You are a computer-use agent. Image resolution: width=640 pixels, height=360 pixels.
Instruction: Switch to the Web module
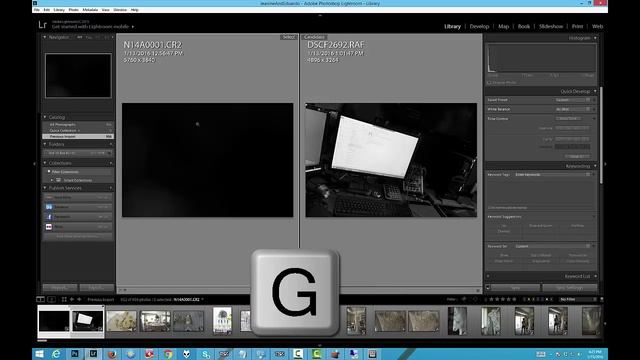[597, 26]
